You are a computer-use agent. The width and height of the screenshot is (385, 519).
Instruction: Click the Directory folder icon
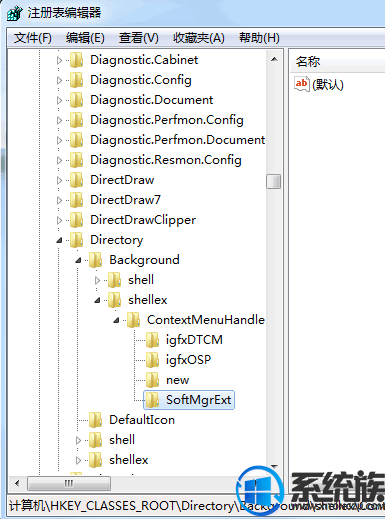[76, 240]
